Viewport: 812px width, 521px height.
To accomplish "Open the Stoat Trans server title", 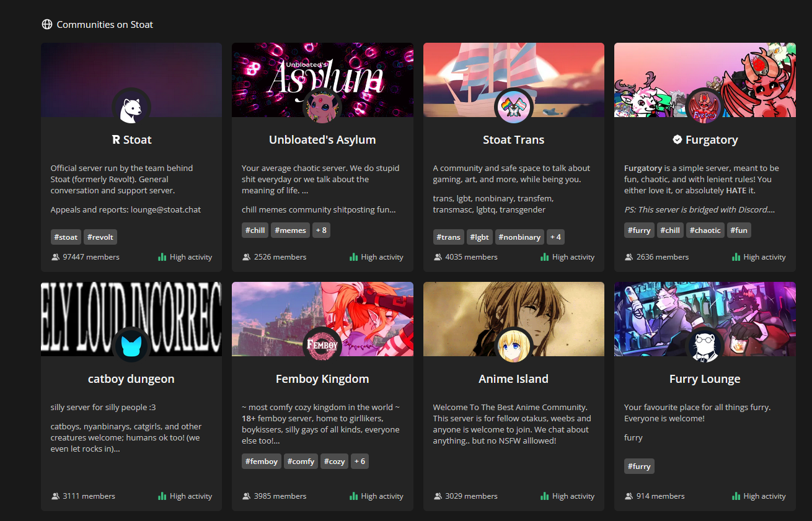I will click(x=514, y=140).
